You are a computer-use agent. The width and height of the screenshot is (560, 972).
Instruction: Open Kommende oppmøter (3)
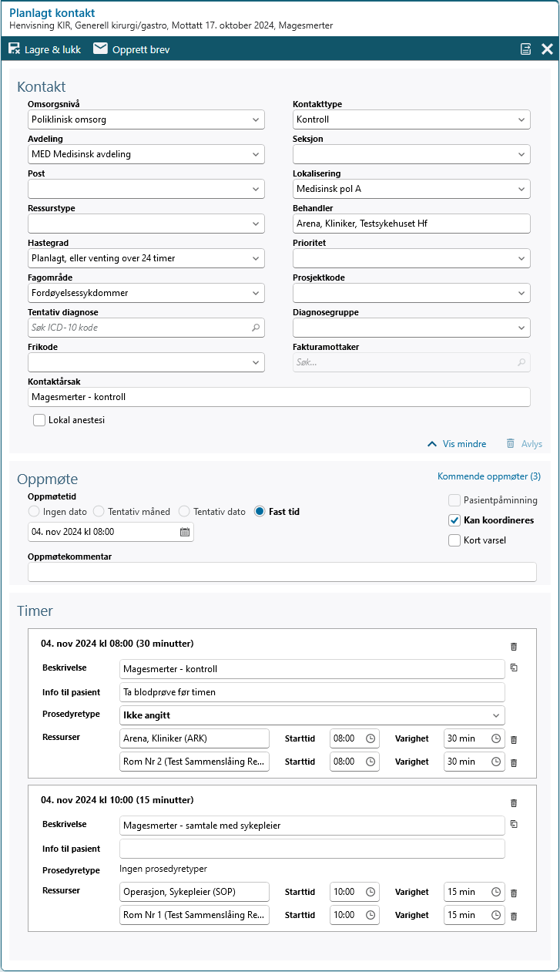[x=488, y=476]
